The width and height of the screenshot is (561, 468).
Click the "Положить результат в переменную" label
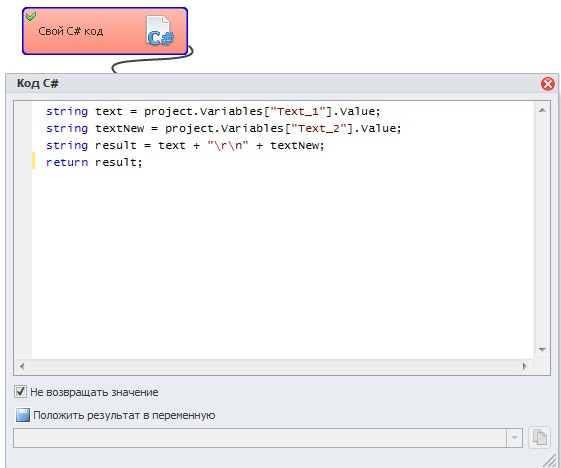(x=124, y=415)
